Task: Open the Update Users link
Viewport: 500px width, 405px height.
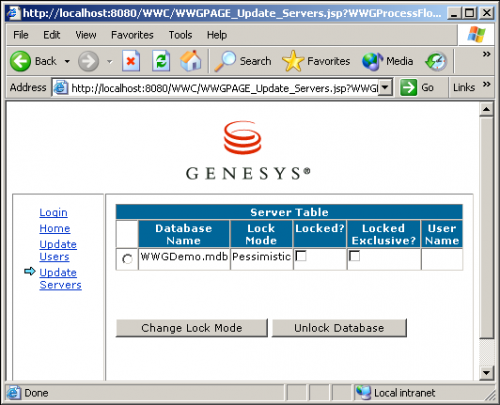Action: click(58, 250)
